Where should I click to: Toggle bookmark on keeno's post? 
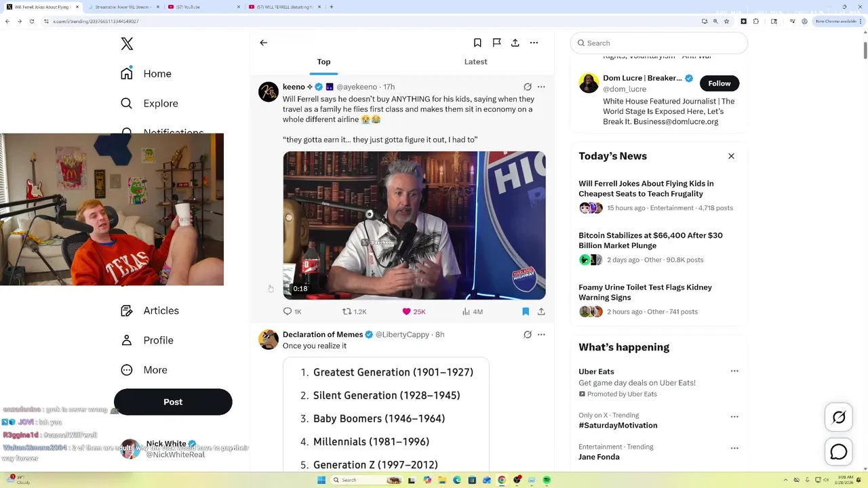coord(526,312)
